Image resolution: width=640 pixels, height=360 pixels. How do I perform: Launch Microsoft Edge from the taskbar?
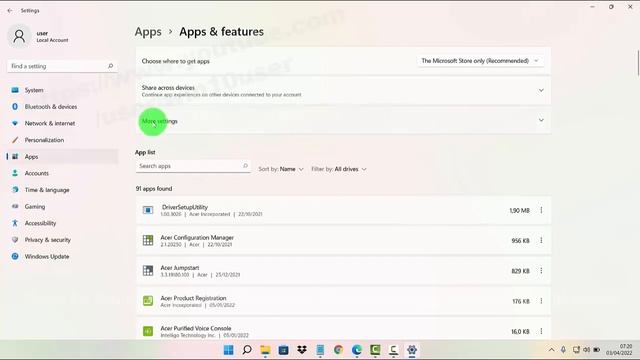[357, 350]
